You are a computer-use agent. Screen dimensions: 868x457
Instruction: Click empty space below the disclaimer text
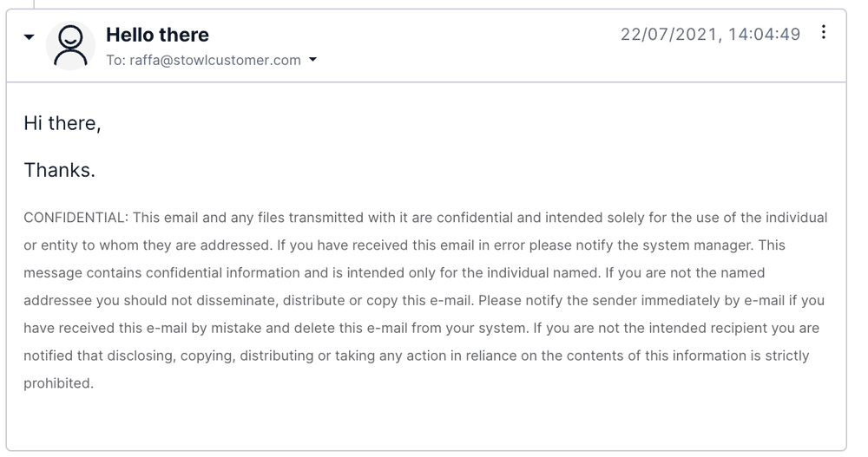tap(425, 421)
